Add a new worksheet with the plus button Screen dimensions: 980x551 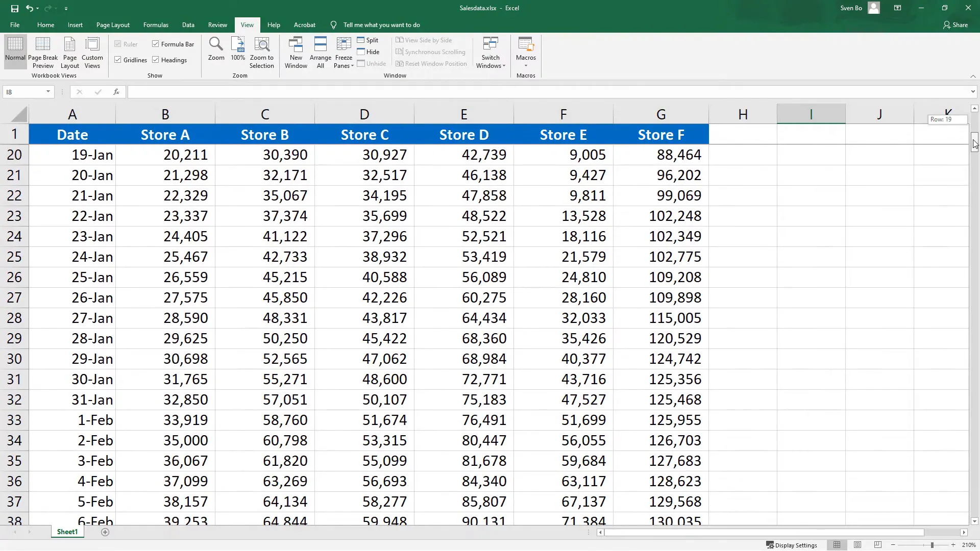(x=105, y=532)
